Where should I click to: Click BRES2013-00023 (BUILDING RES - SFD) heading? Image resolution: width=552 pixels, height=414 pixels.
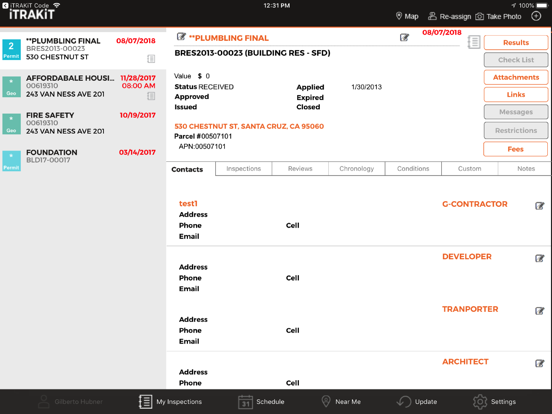point(252,53)
